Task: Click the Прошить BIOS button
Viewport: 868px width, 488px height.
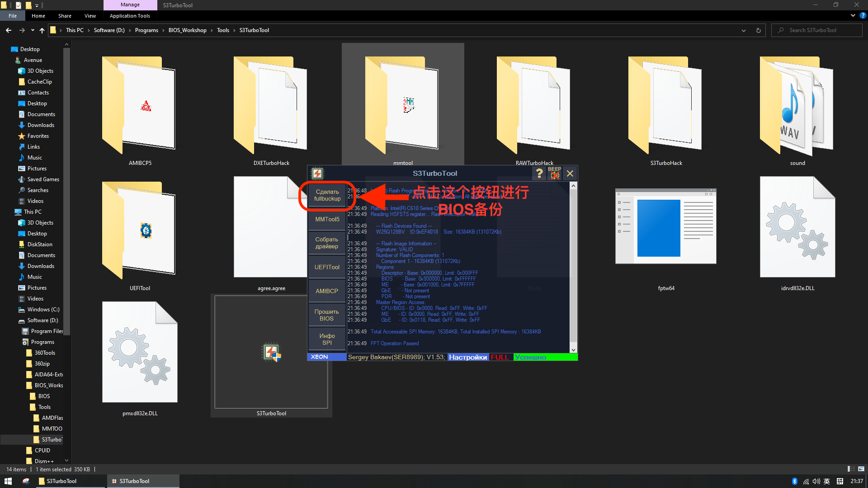Action: (x=327, y=315)
